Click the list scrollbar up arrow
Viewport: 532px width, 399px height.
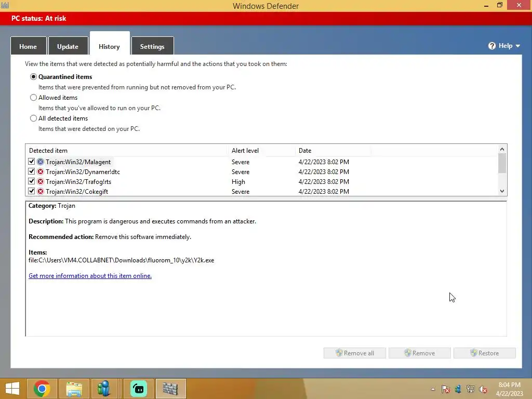click(502, 149)
